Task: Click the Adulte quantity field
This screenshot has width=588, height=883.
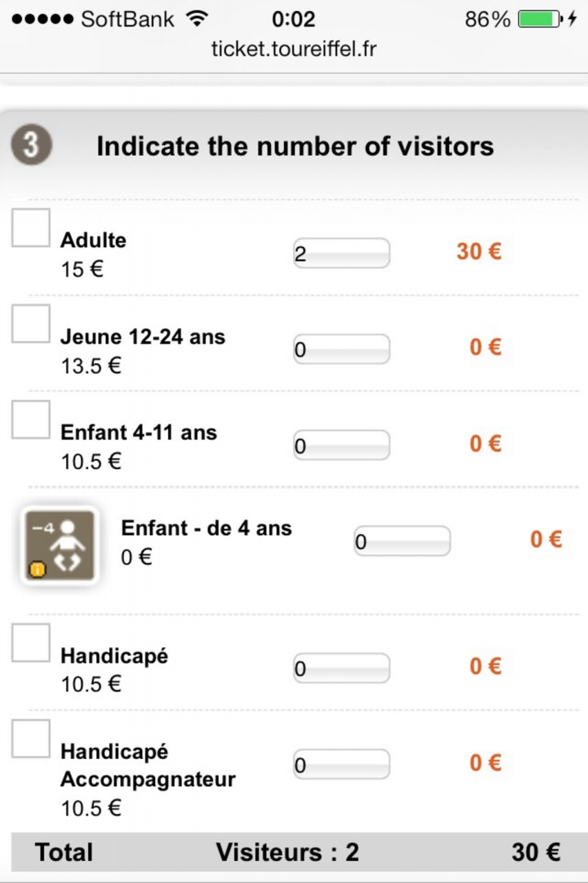Action: click(341, 254)
